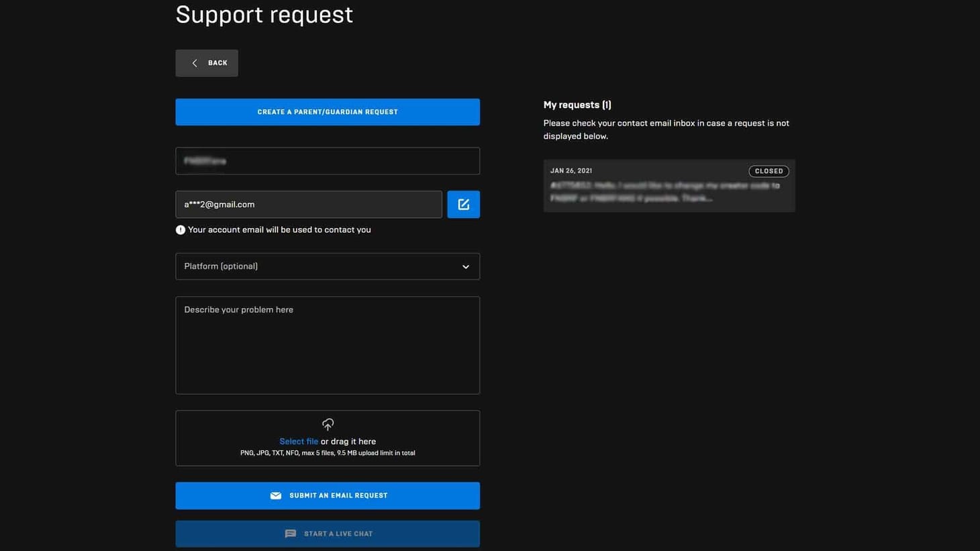The height and width of the screenshot is (551, 980).
Task: Click the file drag-and-drop zone
Action: 328,438
